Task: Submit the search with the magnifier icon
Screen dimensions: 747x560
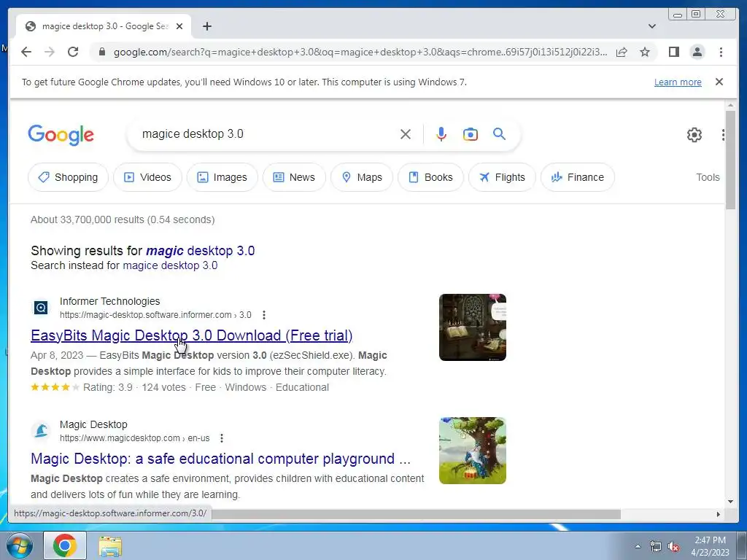Action: (x=499, y=134)
